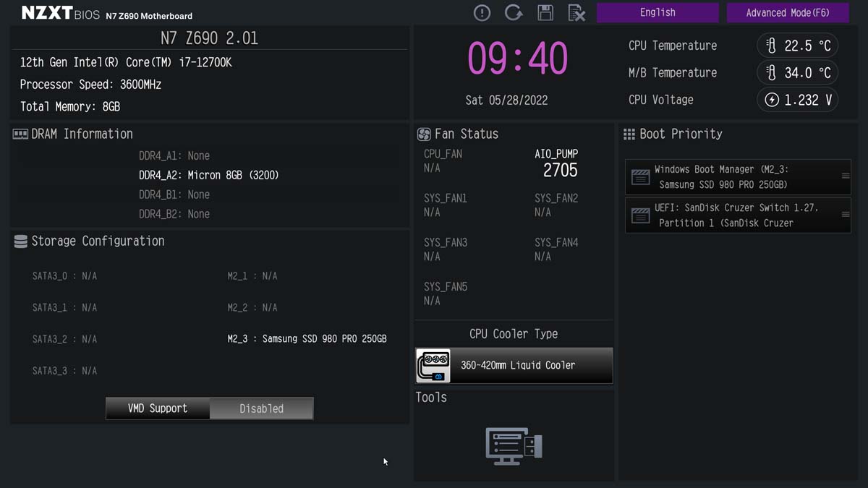This screenshot has height=488, width=868.
Task: Click the NZXT BIOS logo
Action: click(x=61, y=13)
